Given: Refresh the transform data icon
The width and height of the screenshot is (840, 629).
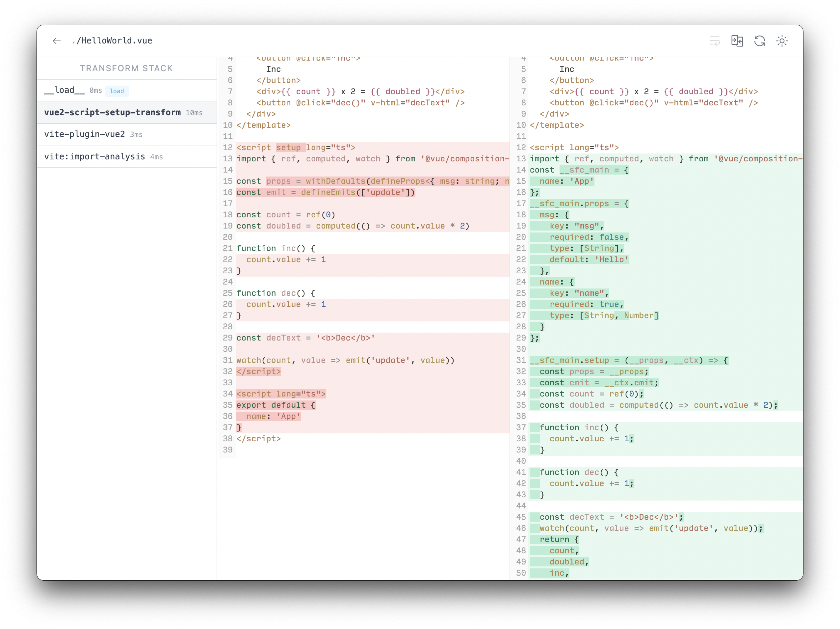Looking at the screenshot, I should [759, 41].
